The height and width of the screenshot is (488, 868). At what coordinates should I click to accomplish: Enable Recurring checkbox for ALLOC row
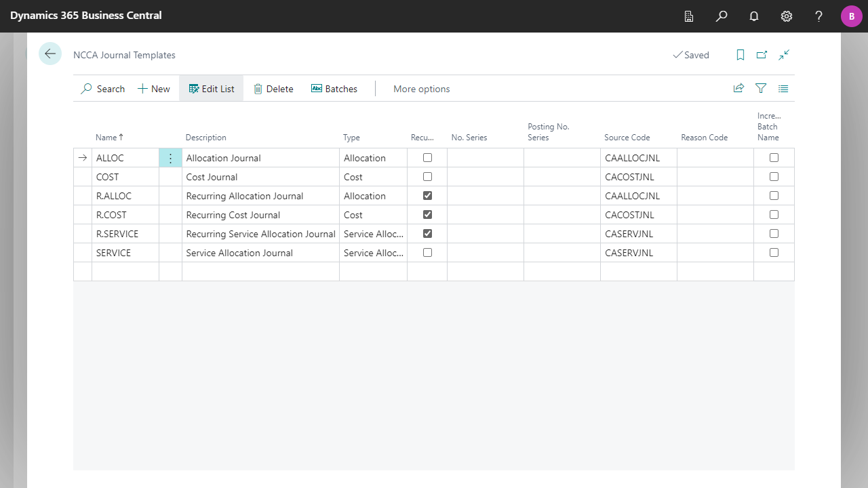click(x=427, y=157)
